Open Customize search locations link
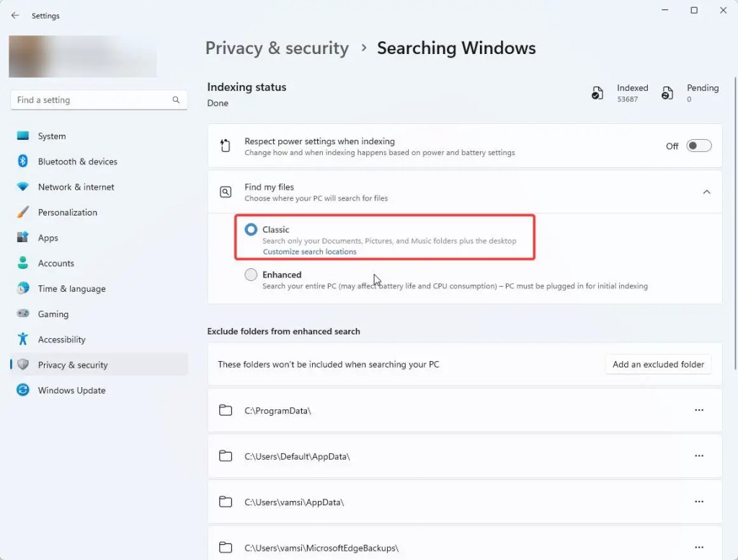This screenshot has width=738, height=560. click(x=309, y=252)
